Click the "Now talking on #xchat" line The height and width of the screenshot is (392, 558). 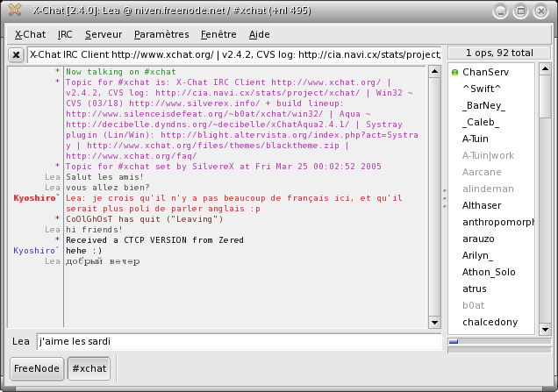pyautogui.click(x=121, y=72)
